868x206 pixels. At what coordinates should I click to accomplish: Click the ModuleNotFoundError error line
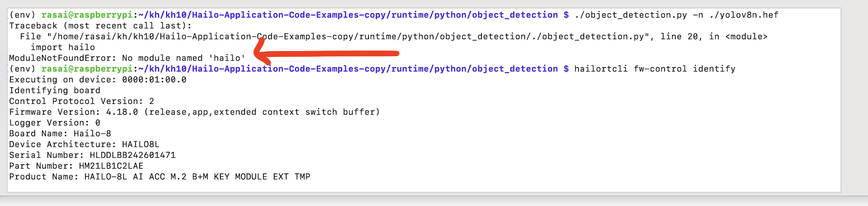click(x=127, y=58)
